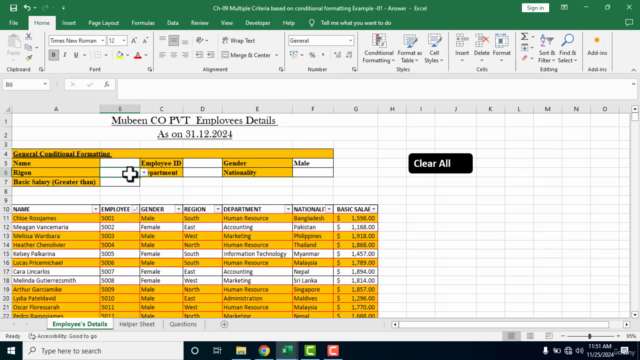Click the Undo arrow icon
This screenshot has width=640, height=360.
tap(27, 8)
